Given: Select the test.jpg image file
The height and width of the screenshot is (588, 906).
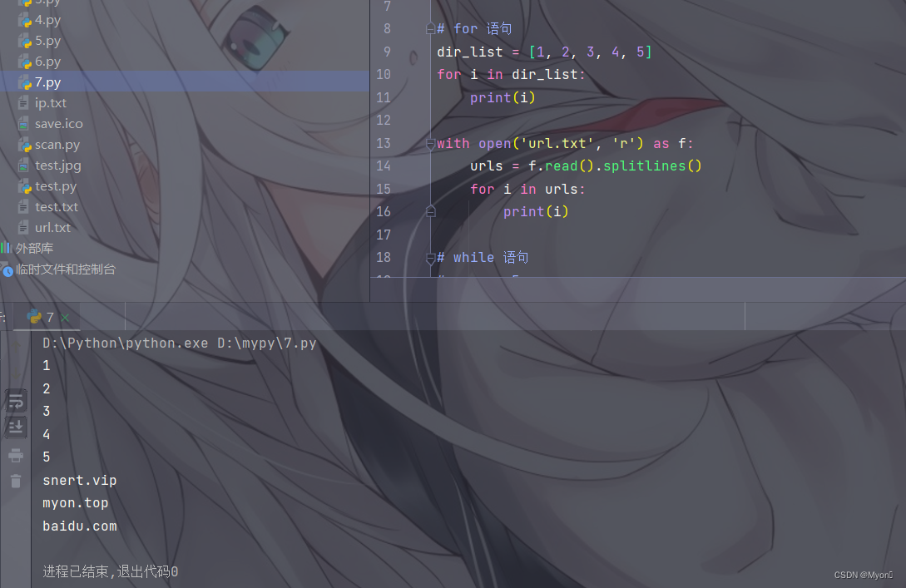Looking at the screenshot, I should click(57, 166).
